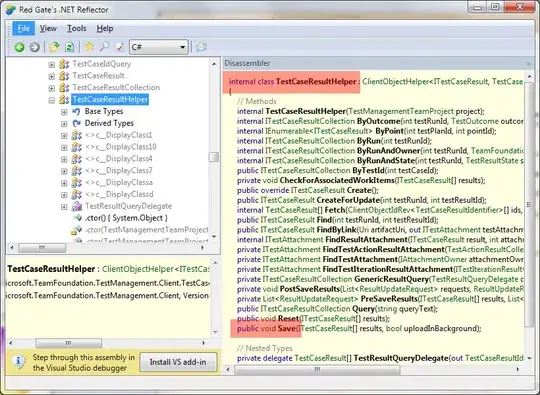Screen dimensions: 540x395
Task: Click the icon right of language dropdown
Action: [x=201, y=47]
